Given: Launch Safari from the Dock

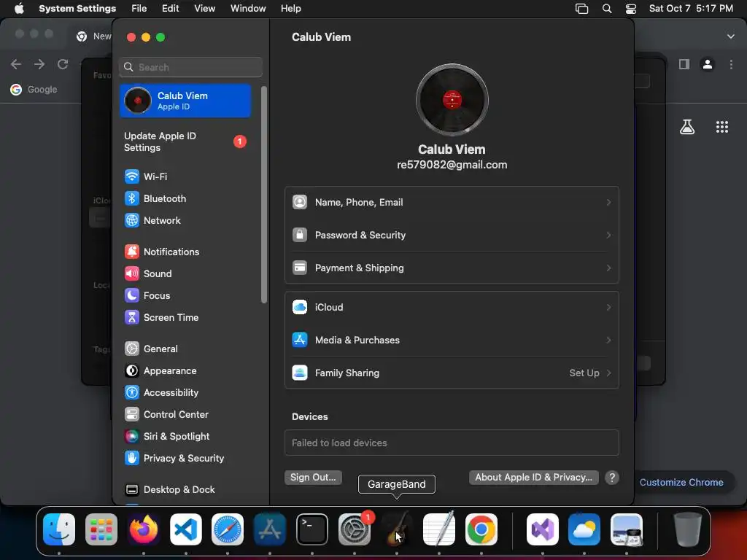Looking at the screenshot, I should [228, 529].
